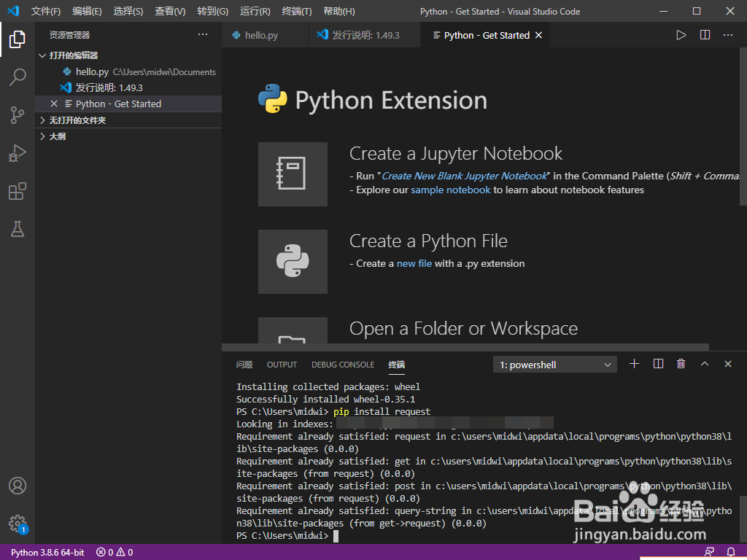Click the editor horizontal scrollbar
Screen dimensions: 747x560
point(465,346)
